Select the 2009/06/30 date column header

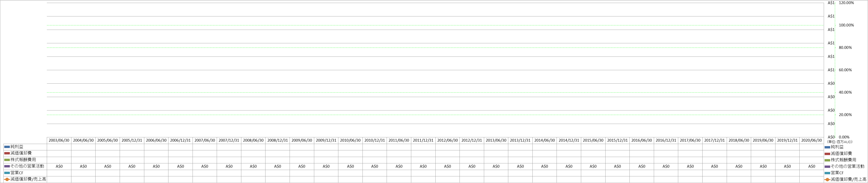[x=302, y=140]
